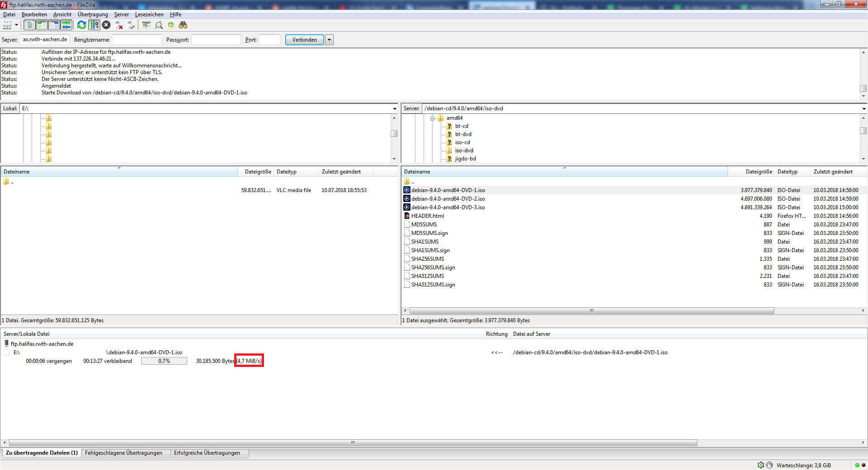Select the HEADER.html Firefox file icon
Image resolution: width=868 pixels, height=470 pixels.
407,216
